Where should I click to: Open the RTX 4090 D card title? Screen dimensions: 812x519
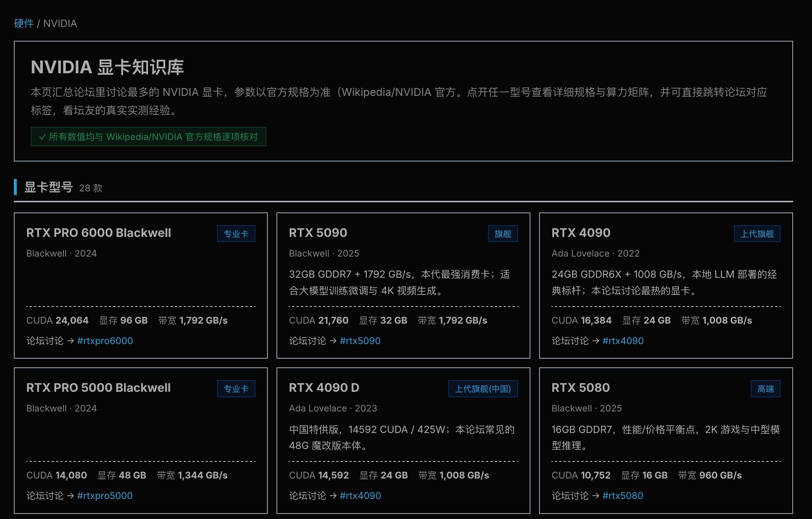324,387
